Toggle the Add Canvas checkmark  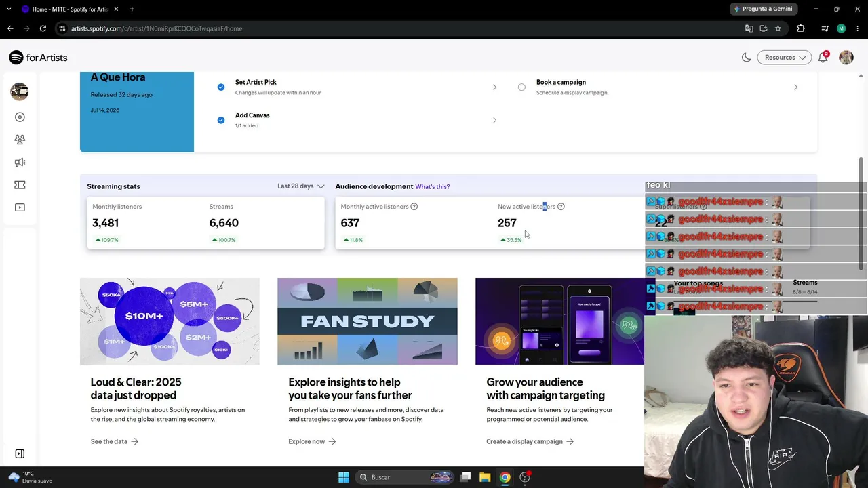pos(221,120)
